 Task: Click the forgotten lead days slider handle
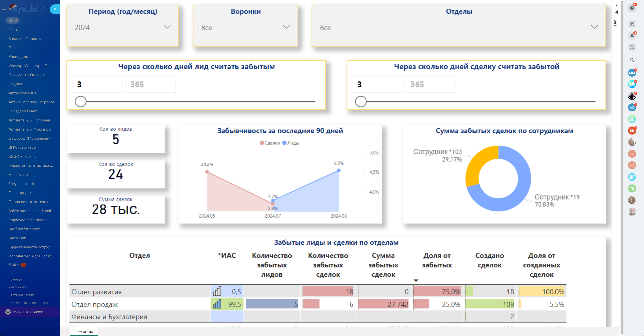click(80, 102)
